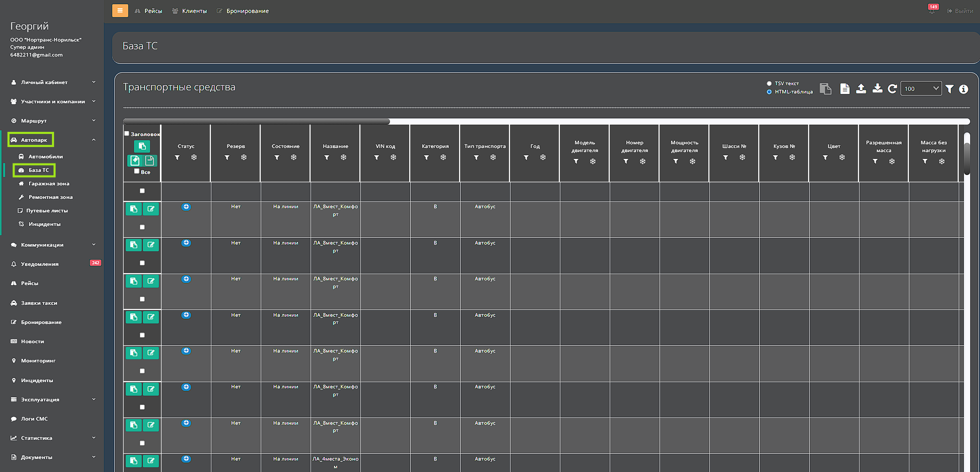This screenshot has width=980, height=472.
Task: Click the horizontal scrollbar above the table
Action: coord(257,122)
